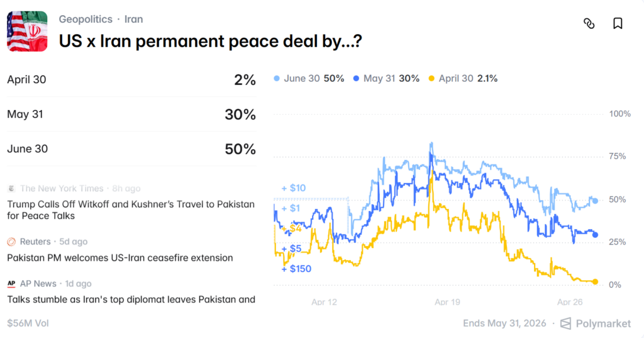Screen dimensions: 644x338
Task: Bookmark this market with the bookmark icon
Action: (x=618, y=23)
